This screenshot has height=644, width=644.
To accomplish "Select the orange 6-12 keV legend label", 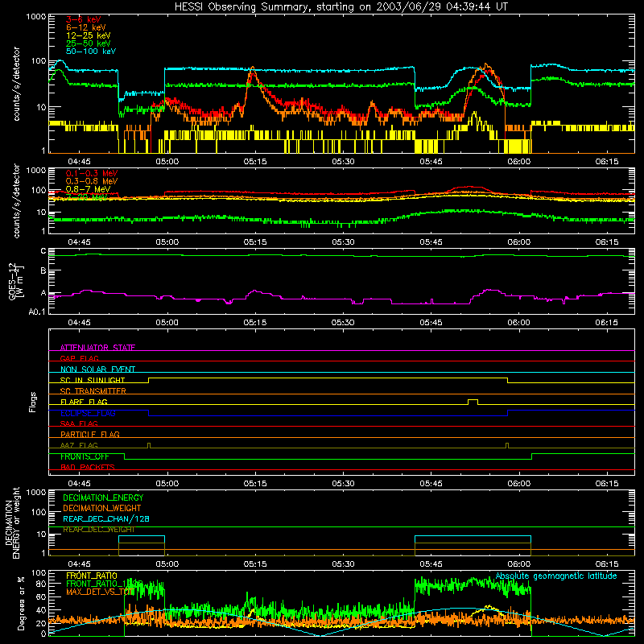I will 86,27.
